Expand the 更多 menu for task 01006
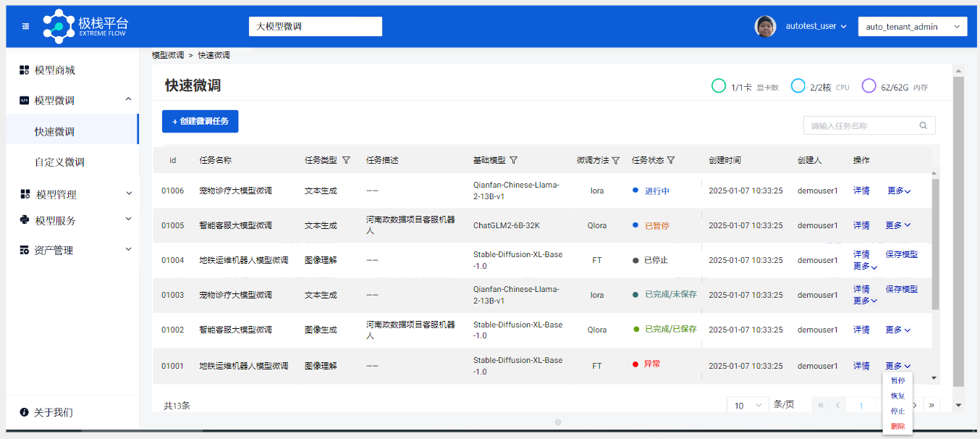Image resolution: width=980 pixels, height=439 pixels. click(897, 191)
